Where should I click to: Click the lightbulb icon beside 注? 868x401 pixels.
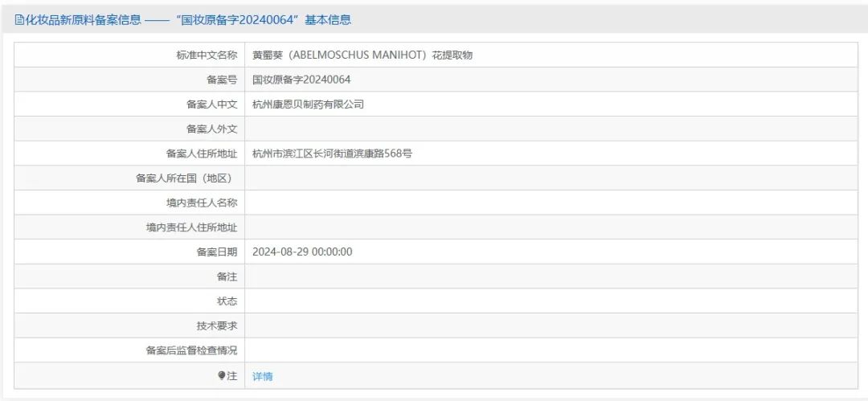pyautogui.click(x=222, y=375)
